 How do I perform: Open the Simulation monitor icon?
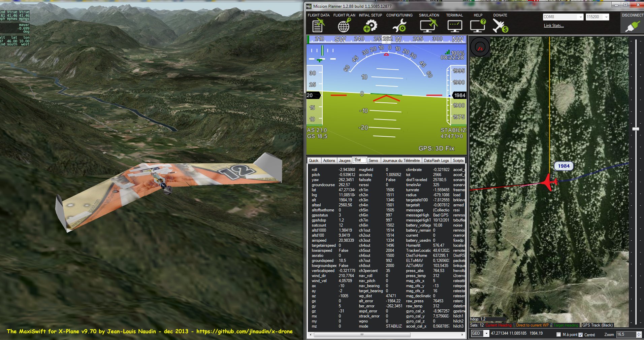pyautogui.click(x=428, y=26)
